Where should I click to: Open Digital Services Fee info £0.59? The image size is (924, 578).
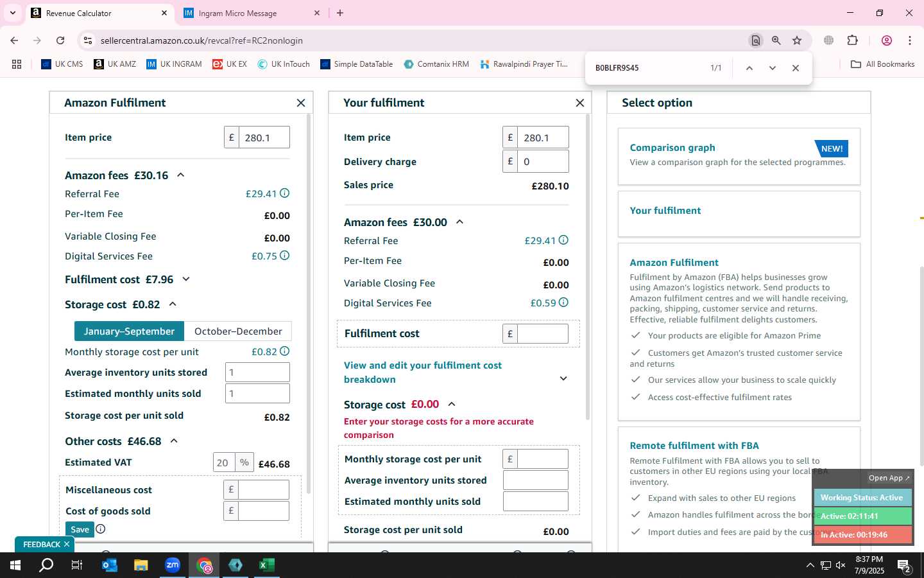563,302
